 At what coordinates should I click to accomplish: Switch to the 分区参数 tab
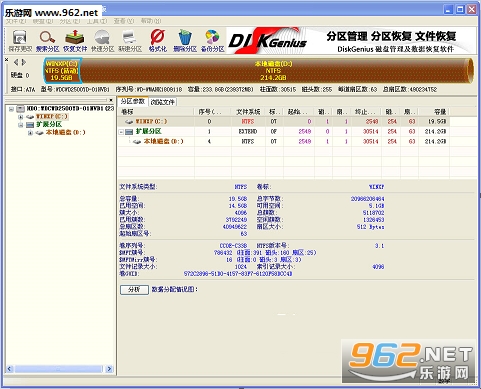(x=133, y=101)
